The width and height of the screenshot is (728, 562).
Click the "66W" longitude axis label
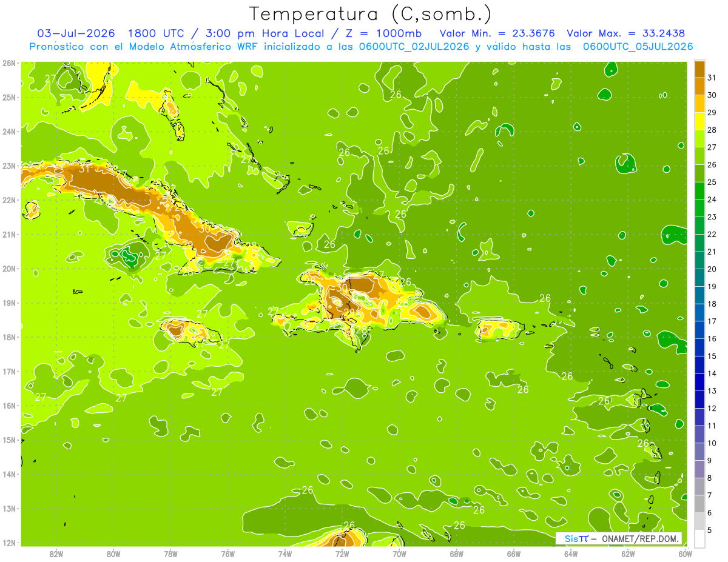coord(514,554)
